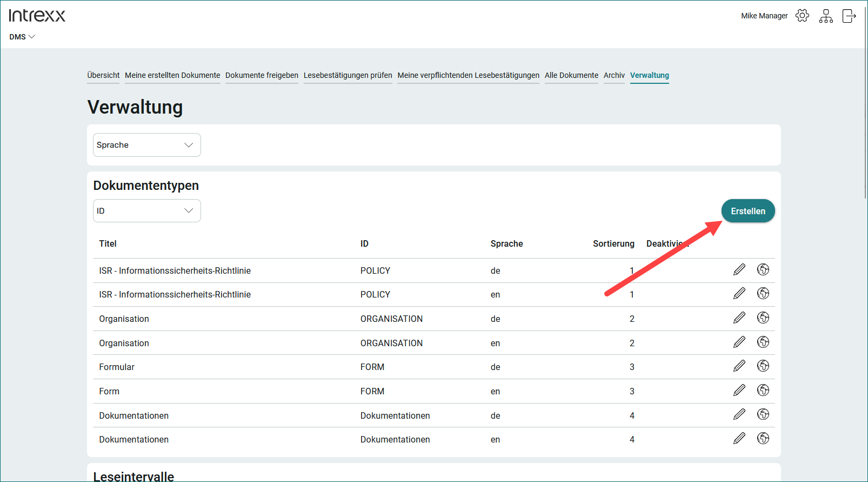Open the sitemap structure icon

pos(826,16)
